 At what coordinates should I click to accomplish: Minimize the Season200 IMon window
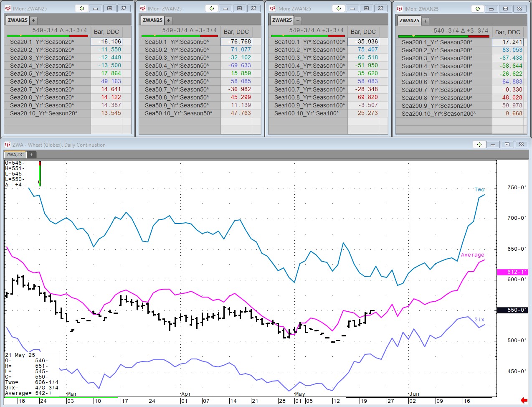coord(491,9)
